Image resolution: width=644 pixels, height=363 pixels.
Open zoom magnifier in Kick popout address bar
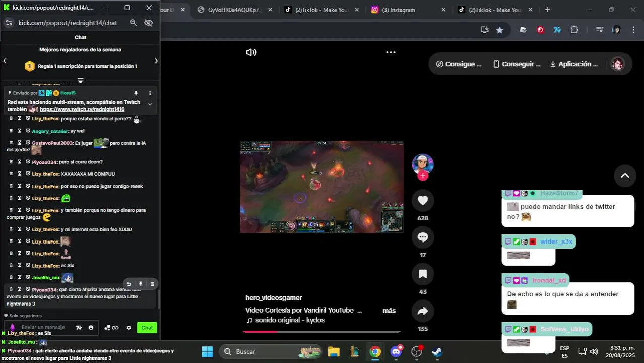[133, 23]
